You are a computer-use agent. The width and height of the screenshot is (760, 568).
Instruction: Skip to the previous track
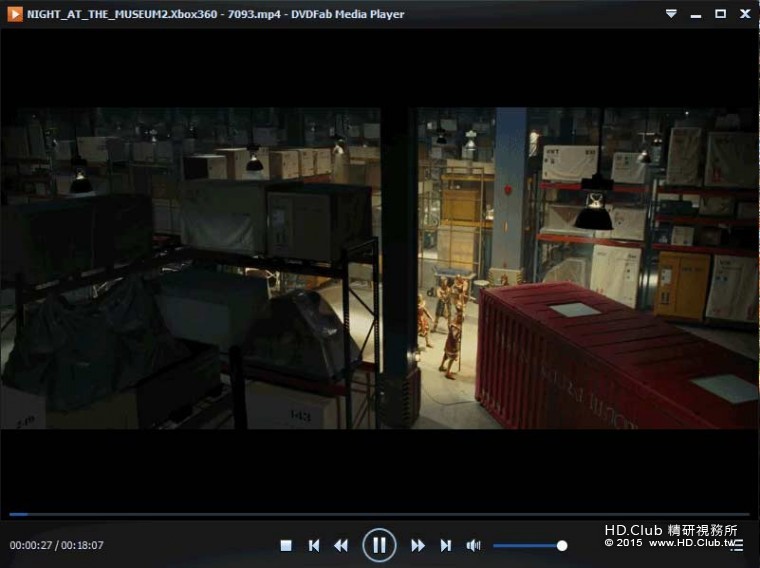(314, 546)
